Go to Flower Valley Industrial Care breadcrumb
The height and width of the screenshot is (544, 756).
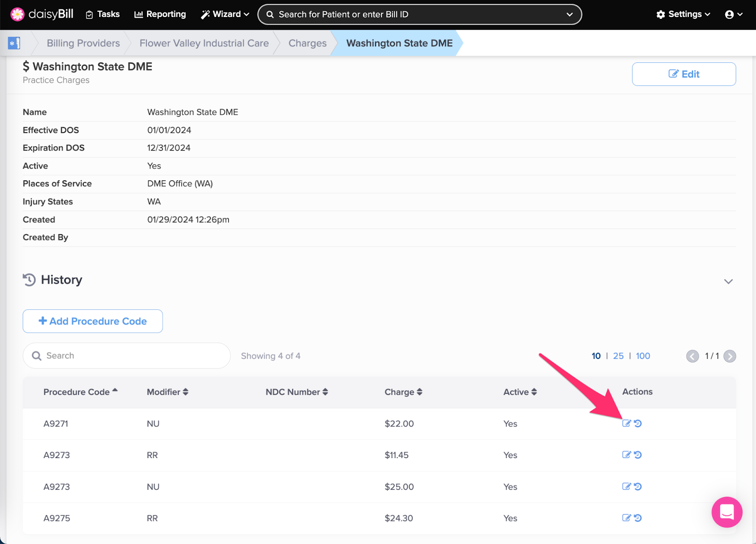[x=204, y=43]
